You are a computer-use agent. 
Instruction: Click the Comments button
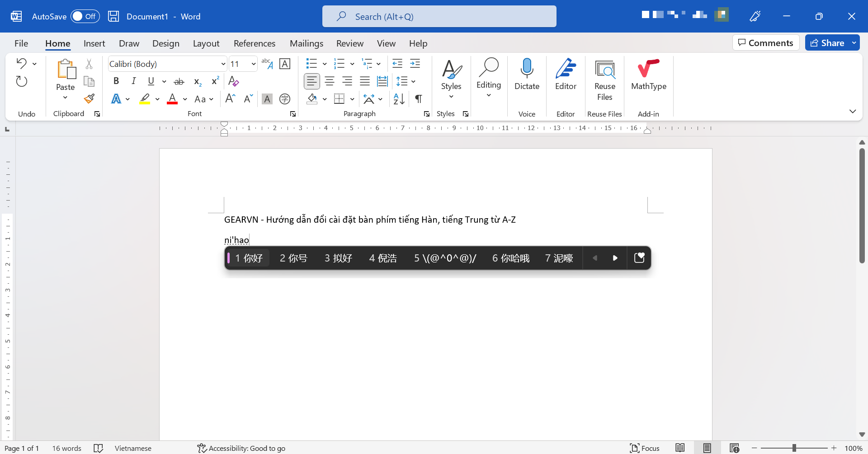[765, 43]
